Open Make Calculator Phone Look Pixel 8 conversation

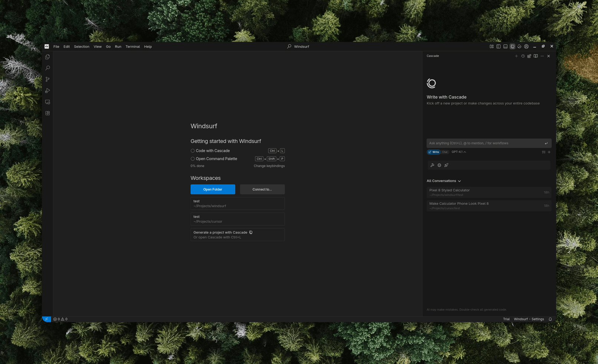(489, 206)
